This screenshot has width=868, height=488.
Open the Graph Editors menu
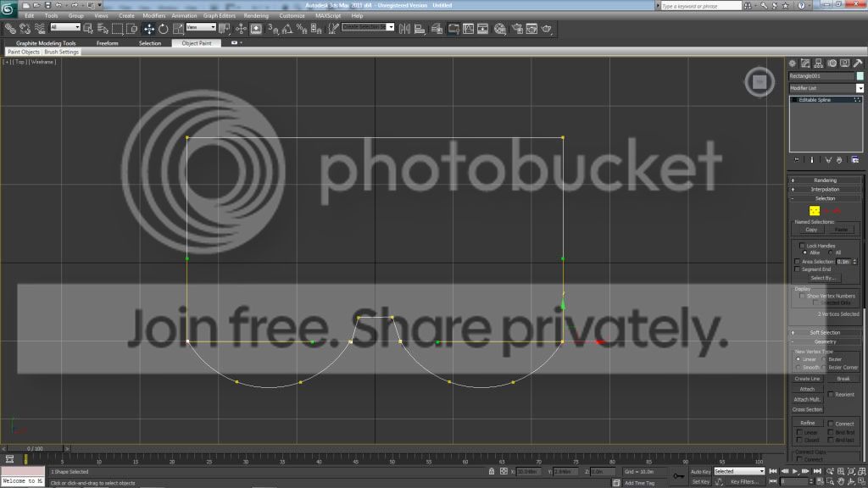click(x=220, y=15)
